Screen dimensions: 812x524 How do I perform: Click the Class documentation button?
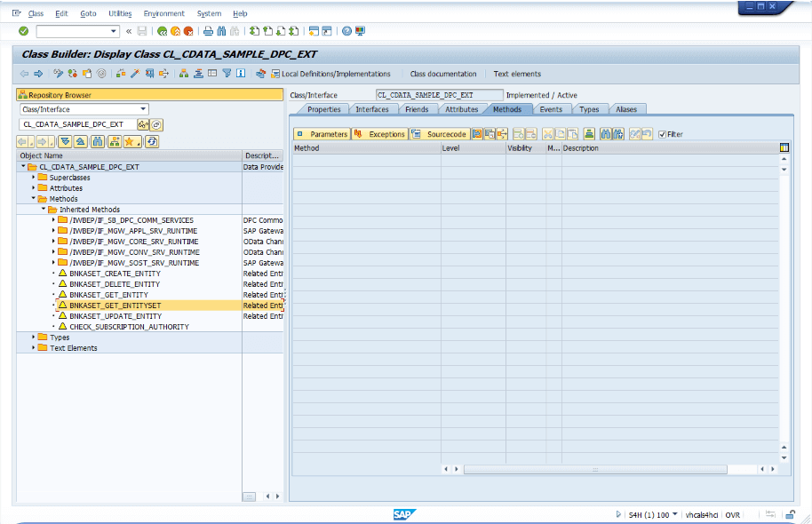(443, 74)
